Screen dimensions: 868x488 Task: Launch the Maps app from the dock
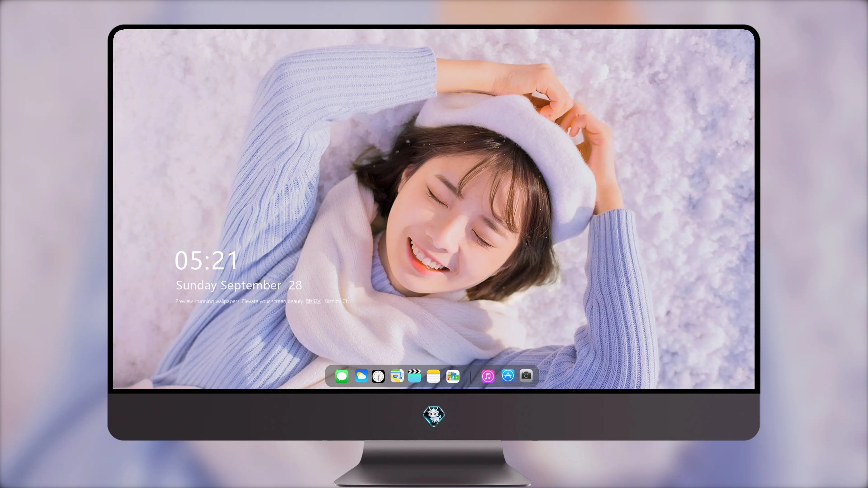[x=397, y=376]
